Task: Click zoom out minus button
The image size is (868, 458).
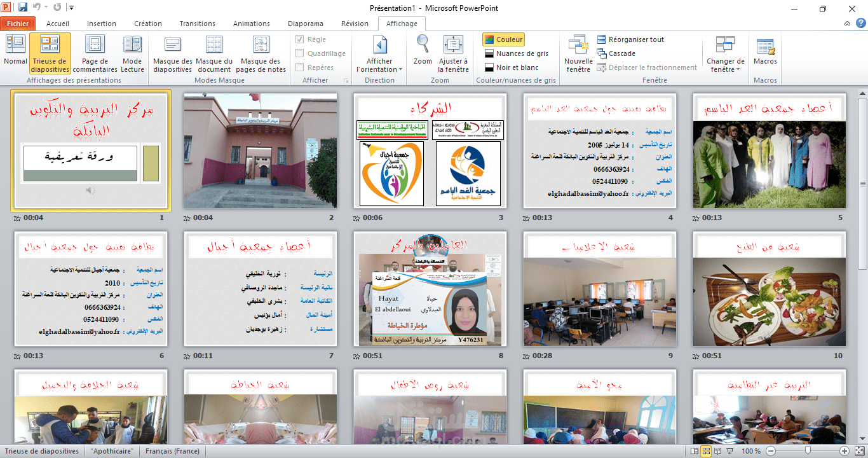Action: (771, 451)
